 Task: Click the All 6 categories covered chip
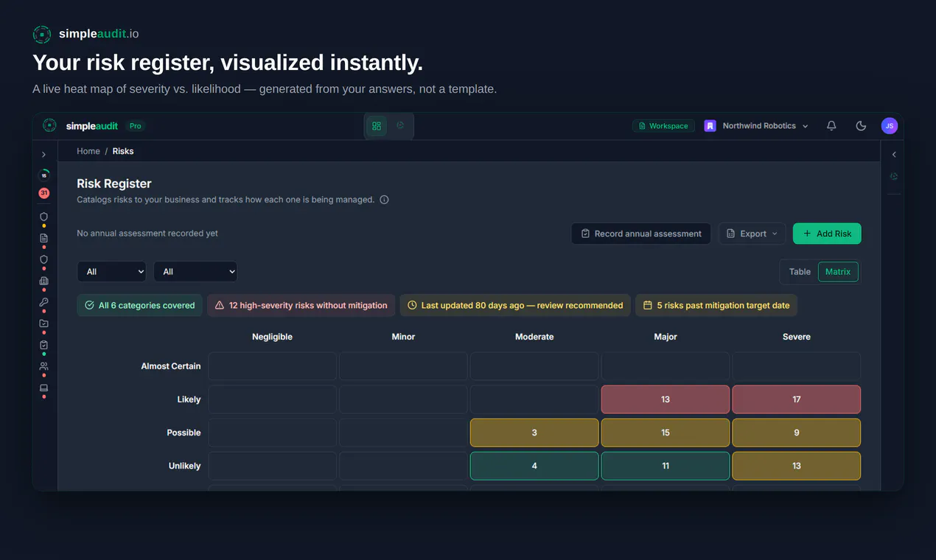pyautogui.click(x=140, y=305)
